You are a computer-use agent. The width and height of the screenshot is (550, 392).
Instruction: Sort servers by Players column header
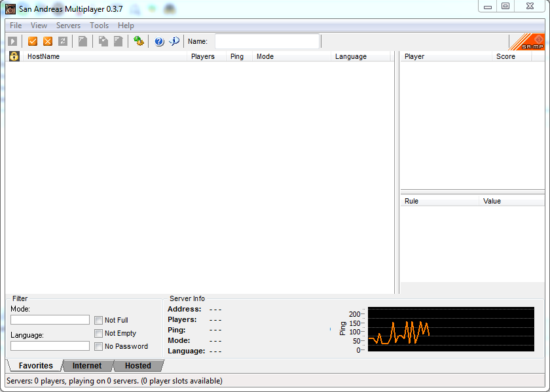pos(207,56)
